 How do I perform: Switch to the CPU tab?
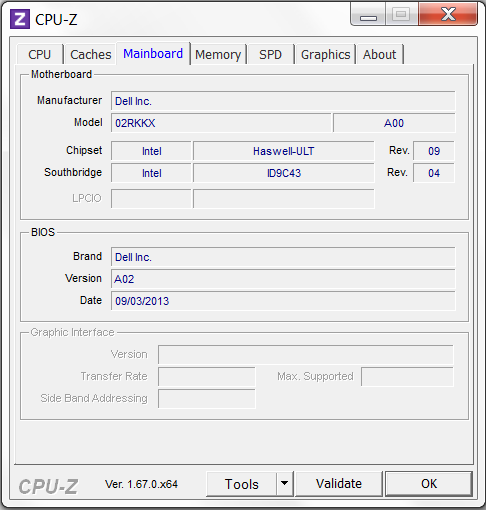coord(40,54)
